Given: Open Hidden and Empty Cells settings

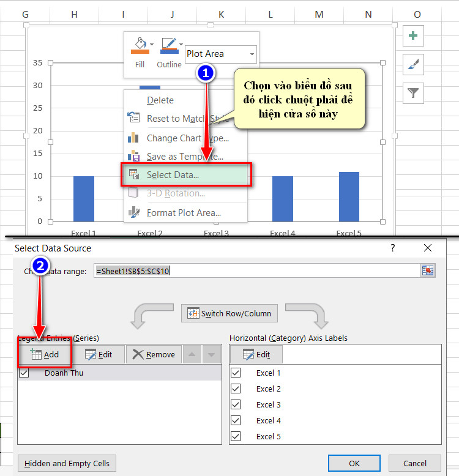Looking at the screenshot, I should pyautogui.click(x=67, y=463).
